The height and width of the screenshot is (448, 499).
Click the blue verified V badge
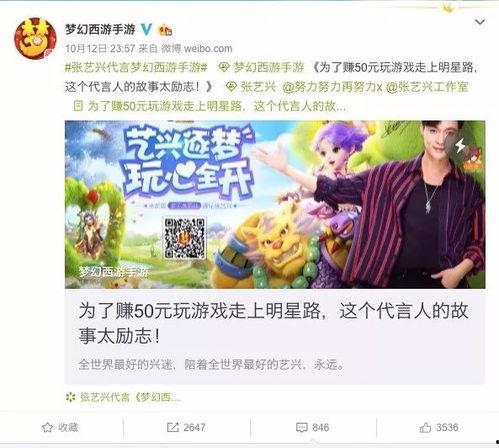[x=146, y=30]
